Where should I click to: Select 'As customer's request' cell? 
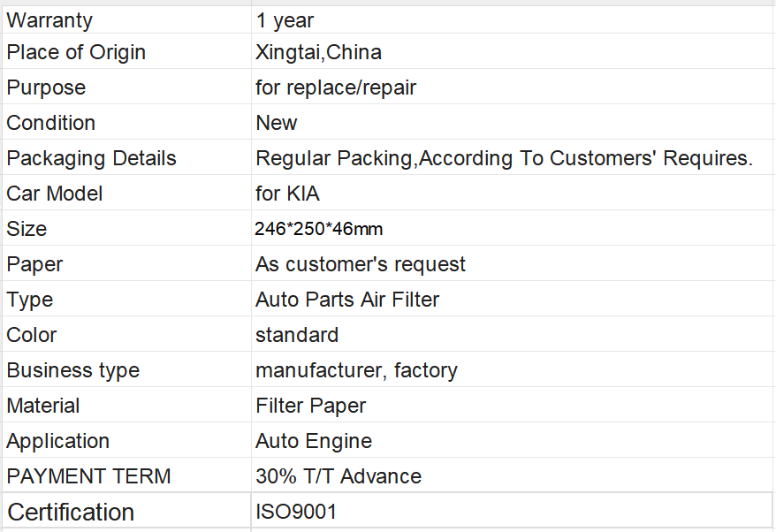(x=514, y=263)
